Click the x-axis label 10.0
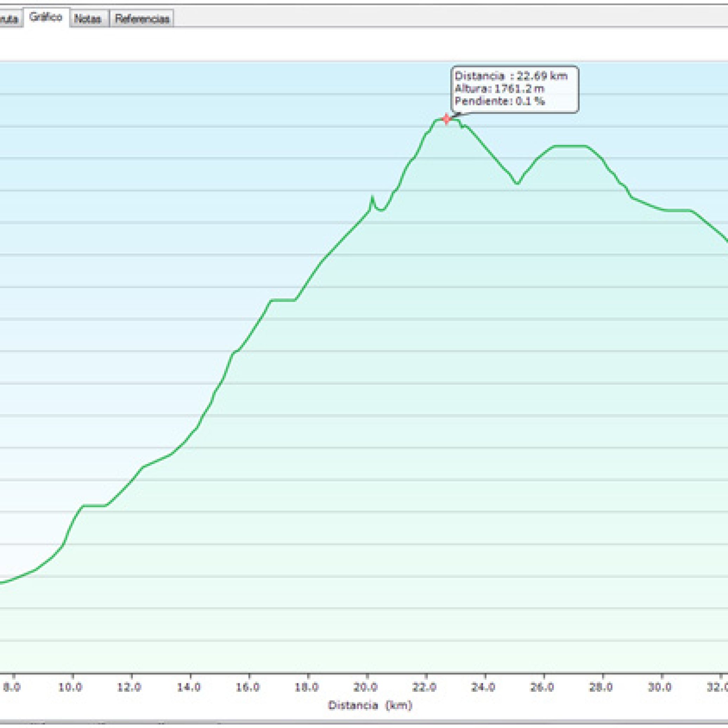728x728 pixels. click(70, 687)
